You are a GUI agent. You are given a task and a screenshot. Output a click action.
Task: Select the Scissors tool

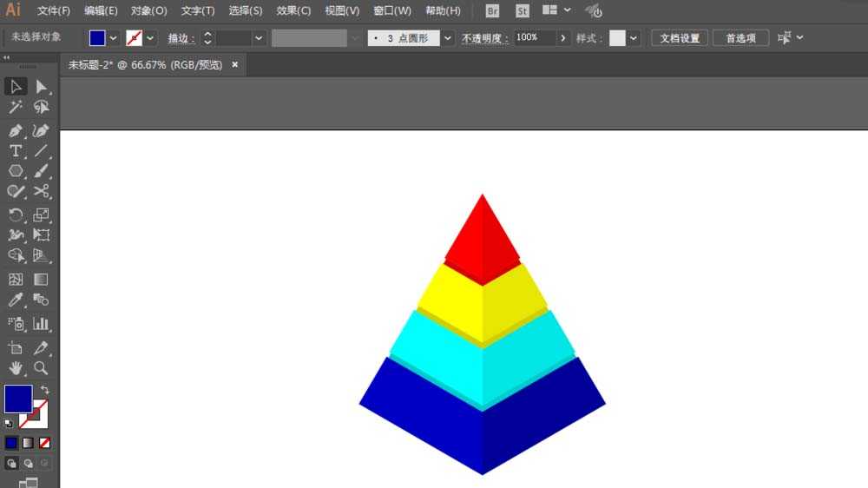point(41,191)
